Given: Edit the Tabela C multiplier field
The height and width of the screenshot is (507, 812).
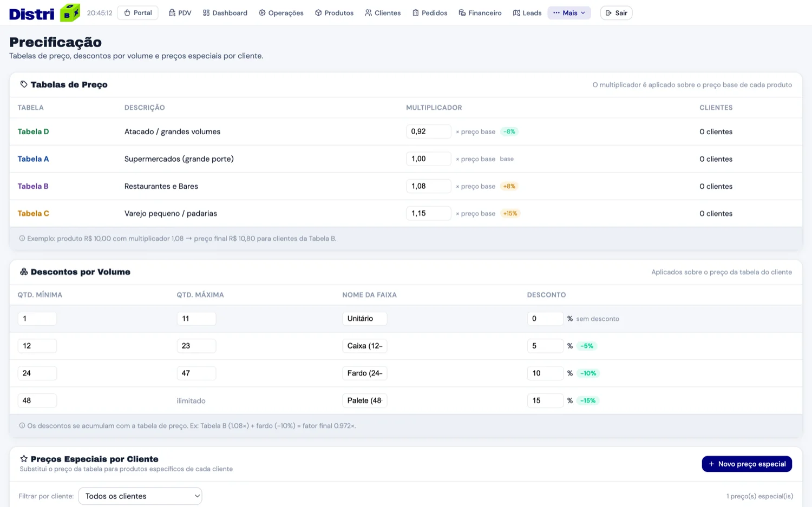Looking at the screenshot, I should (428, 213).
